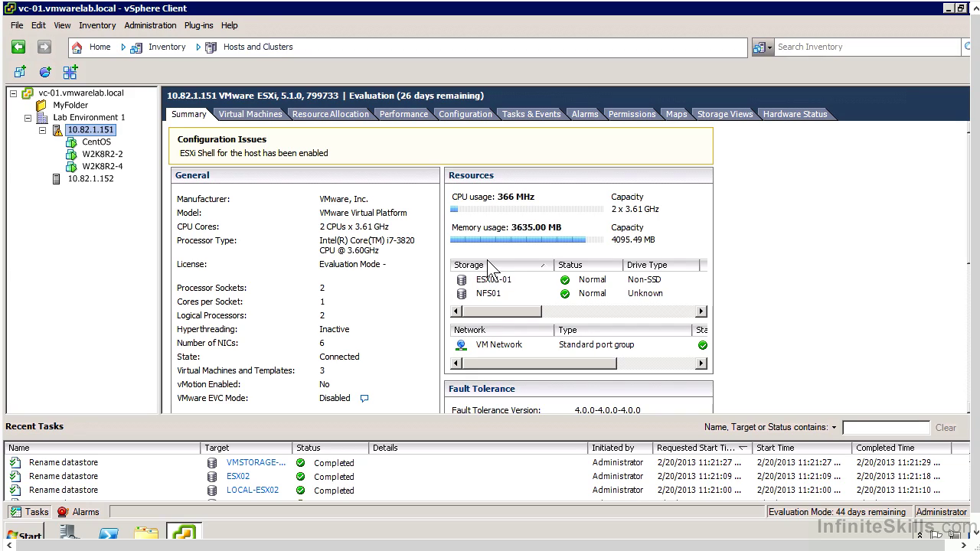Open the Administration menu

click(150, 25)
